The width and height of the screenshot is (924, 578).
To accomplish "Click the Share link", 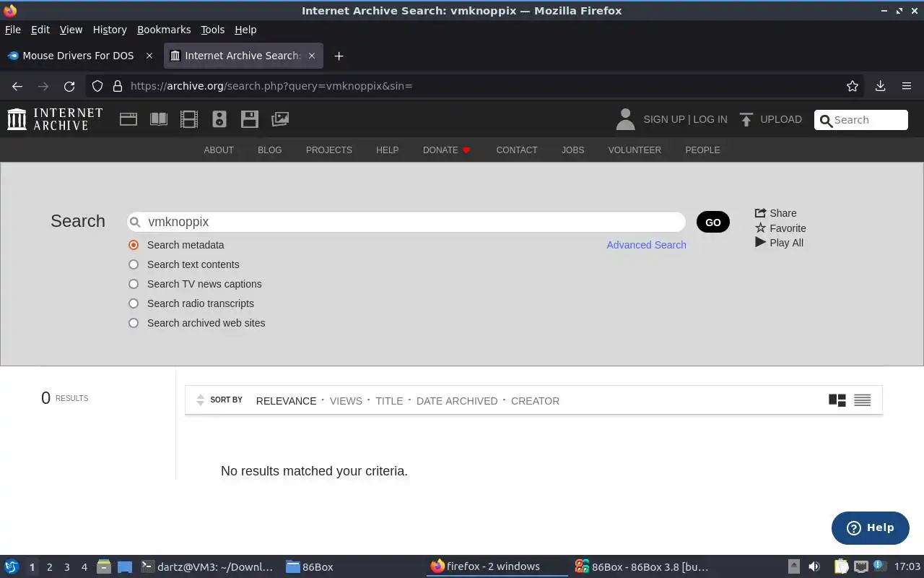I will [776, 213].
